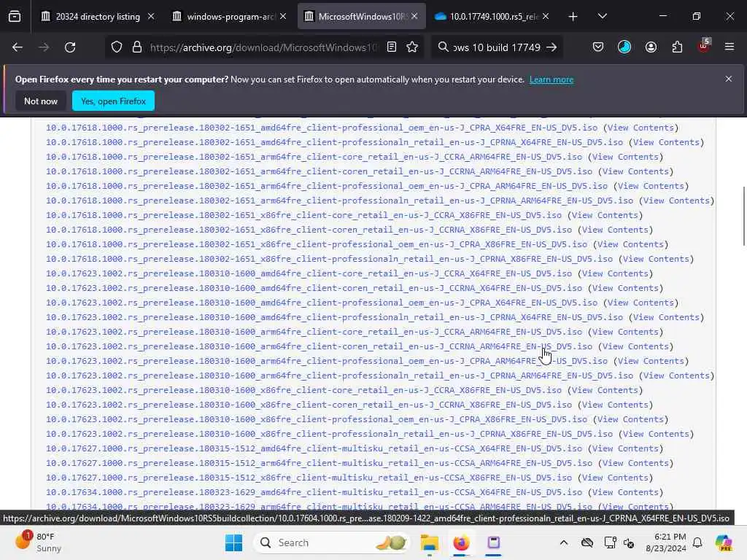Open Save to Pocket icon

click(598, 47)
